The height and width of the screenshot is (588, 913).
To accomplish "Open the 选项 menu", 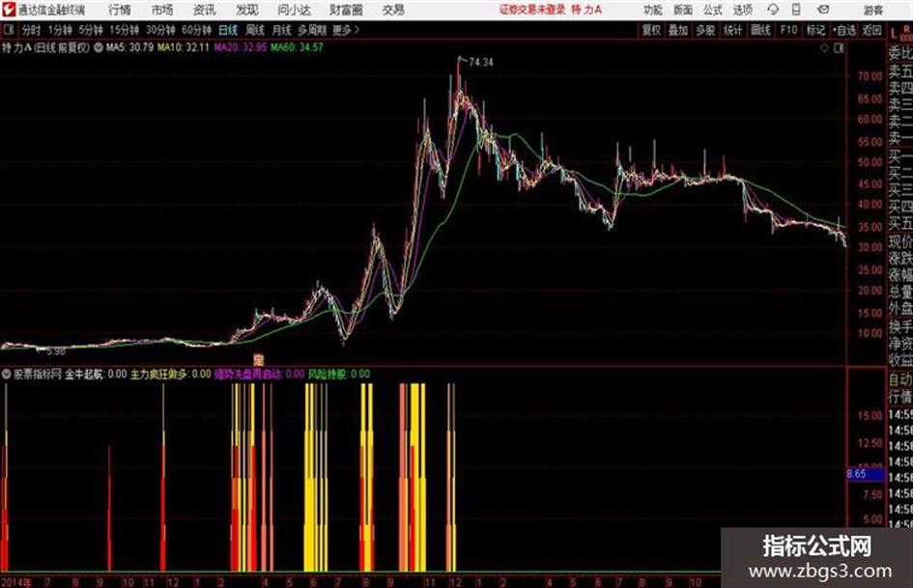I will [x=743, y=10].
